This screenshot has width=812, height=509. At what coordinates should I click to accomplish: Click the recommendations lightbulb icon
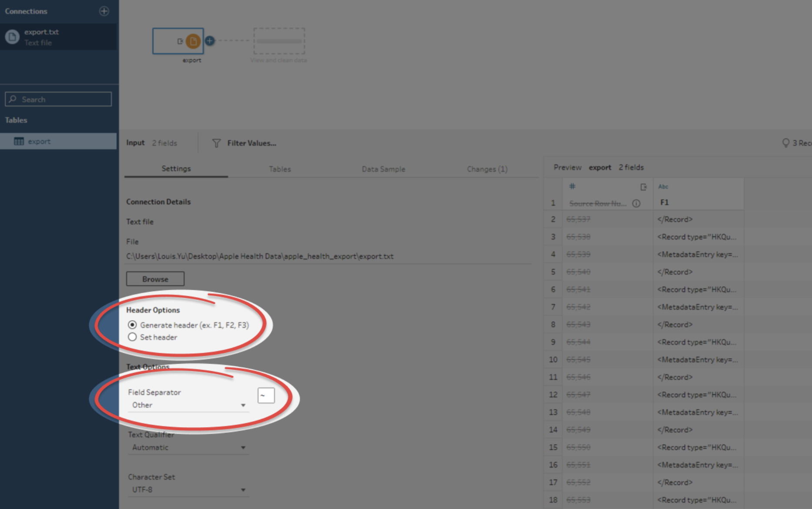coord(785,143)
